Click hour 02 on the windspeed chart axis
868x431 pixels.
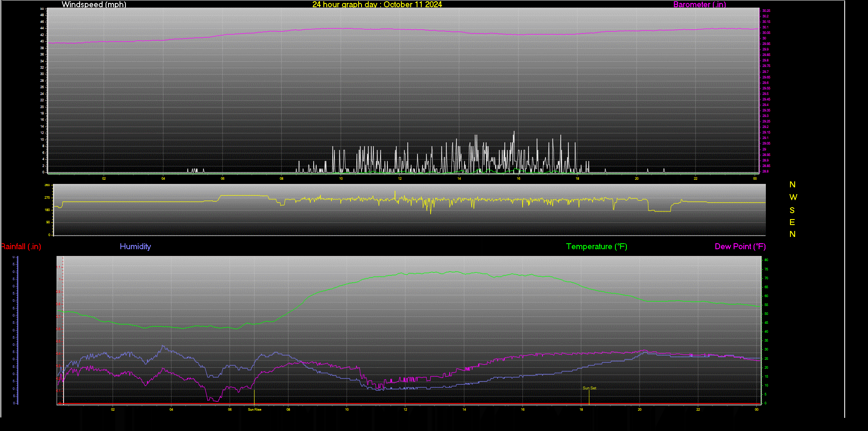coord(104,178)
